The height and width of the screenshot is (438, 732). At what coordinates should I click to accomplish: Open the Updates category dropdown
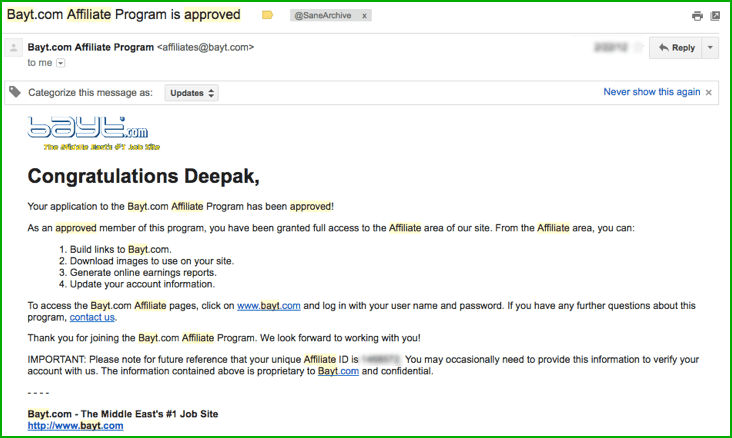point(191,93)
